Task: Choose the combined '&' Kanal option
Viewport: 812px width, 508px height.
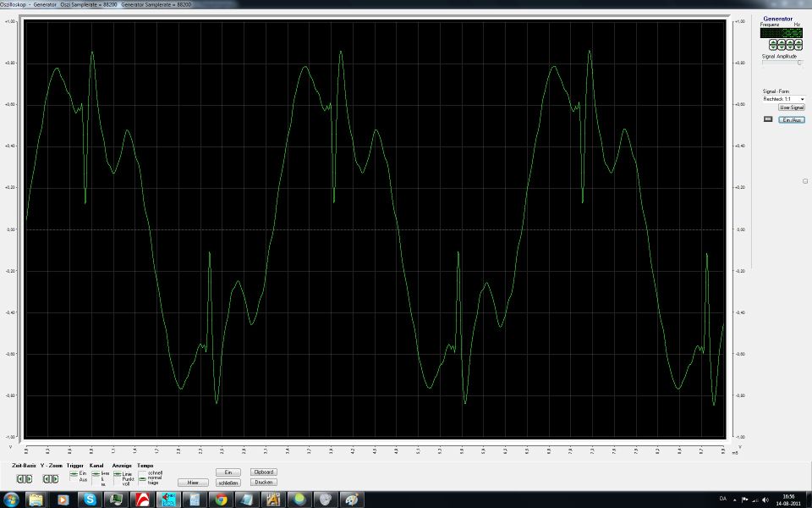Action: tap(101, 479)
